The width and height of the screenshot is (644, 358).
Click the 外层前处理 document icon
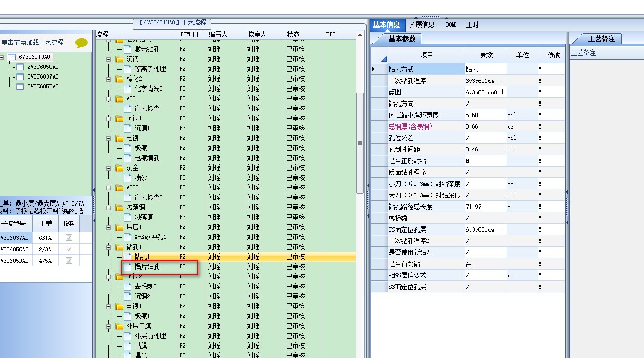[128, 336]
